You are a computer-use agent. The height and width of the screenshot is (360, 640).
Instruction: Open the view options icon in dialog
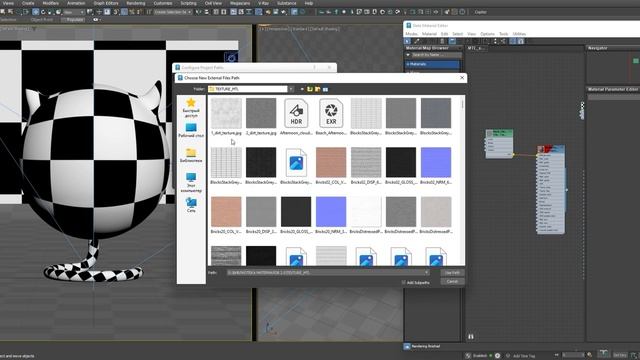click(x=325, y=89)
